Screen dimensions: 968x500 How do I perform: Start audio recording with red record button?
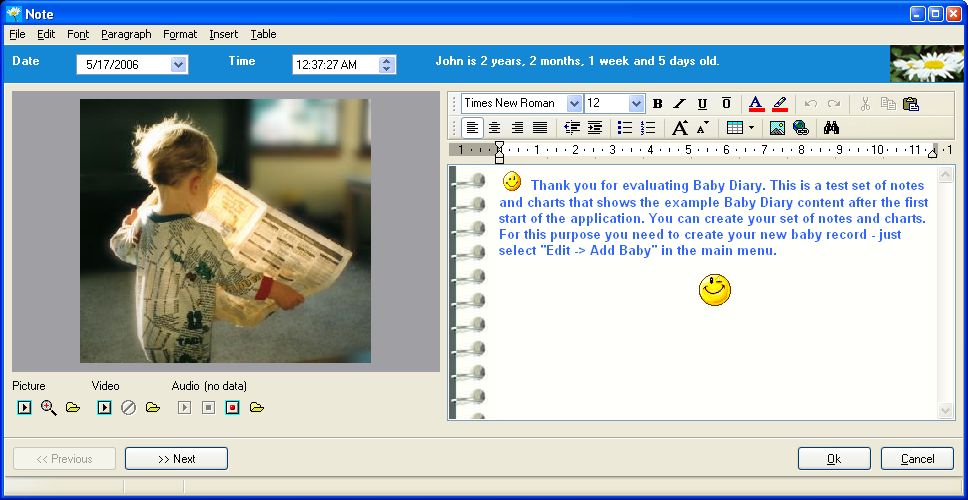coord(232,408)
